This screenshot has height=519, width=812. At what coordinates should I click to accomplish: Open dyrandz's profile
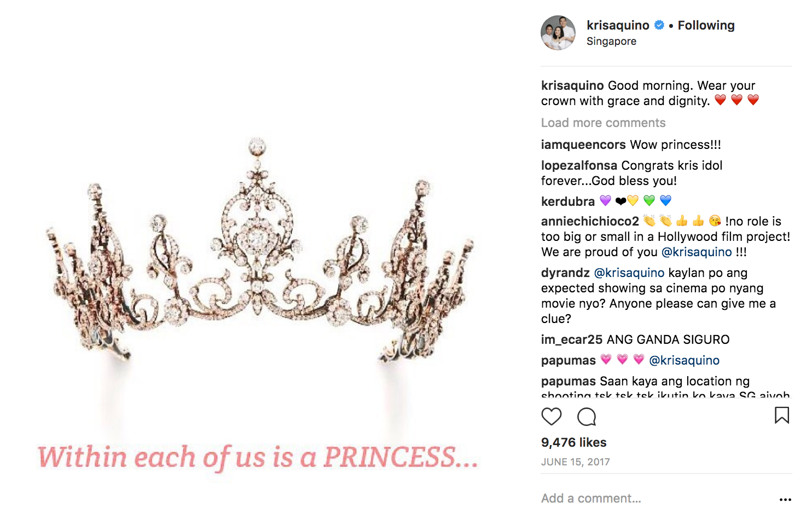coord(565,273)
